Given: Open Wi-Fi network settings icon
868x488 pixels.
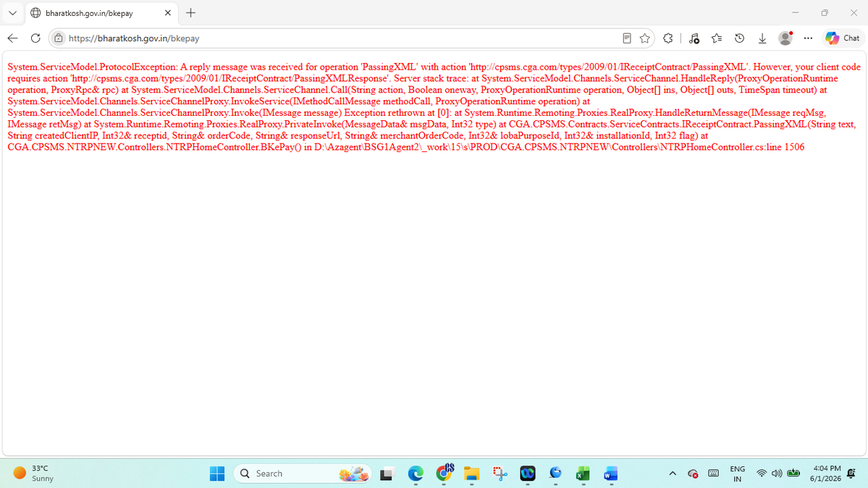Looking at the screenshot, I should point(762,474).
